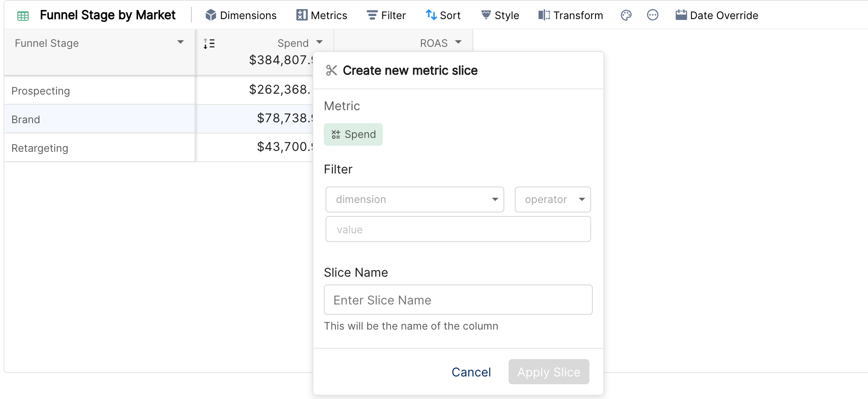
Task: Click the Spend column header label
Action: click(293, 43)
